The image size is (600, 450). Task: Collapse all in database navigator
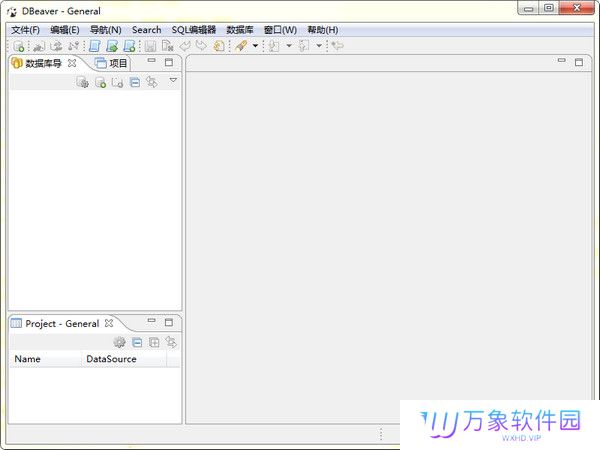pos(135,82)
